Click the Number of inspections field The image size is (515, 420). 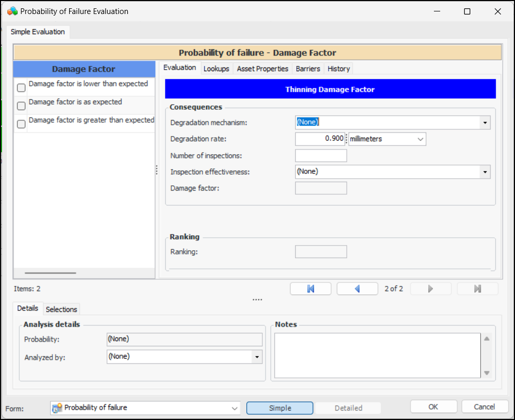pos(321,156)
